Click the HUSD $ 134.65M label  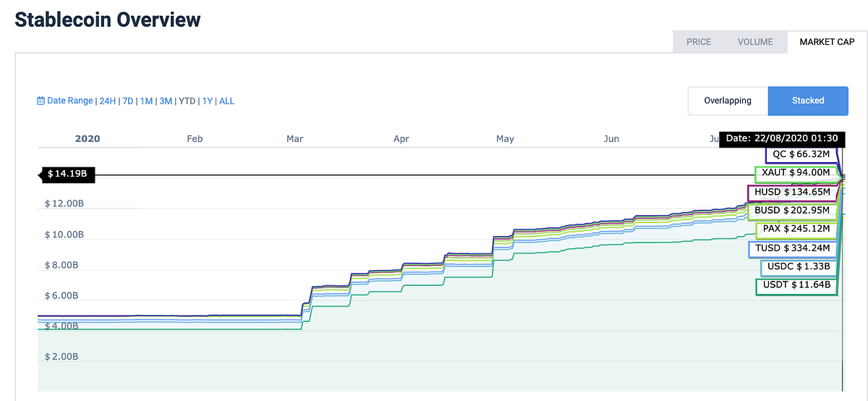(792, 193)
